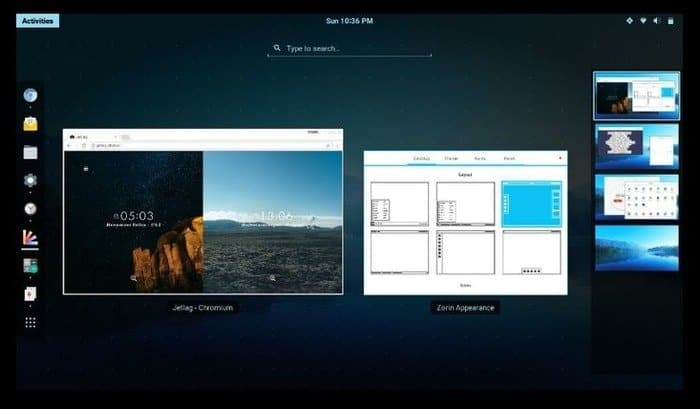Open the network indicator in top bar
Image resolution: width=700 pixels, height=409 pixels.
click(643, 21)
